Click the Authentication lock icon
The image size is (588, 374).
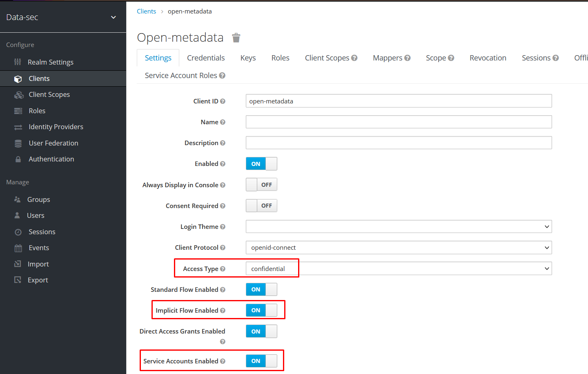[x=17, y=159]
